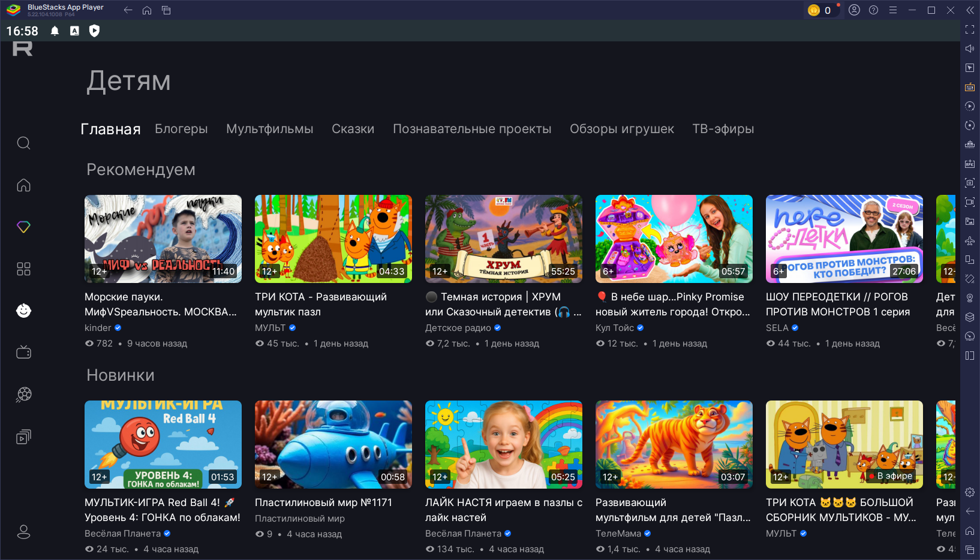Open the Познавательные проекты tab

[472, 129]
